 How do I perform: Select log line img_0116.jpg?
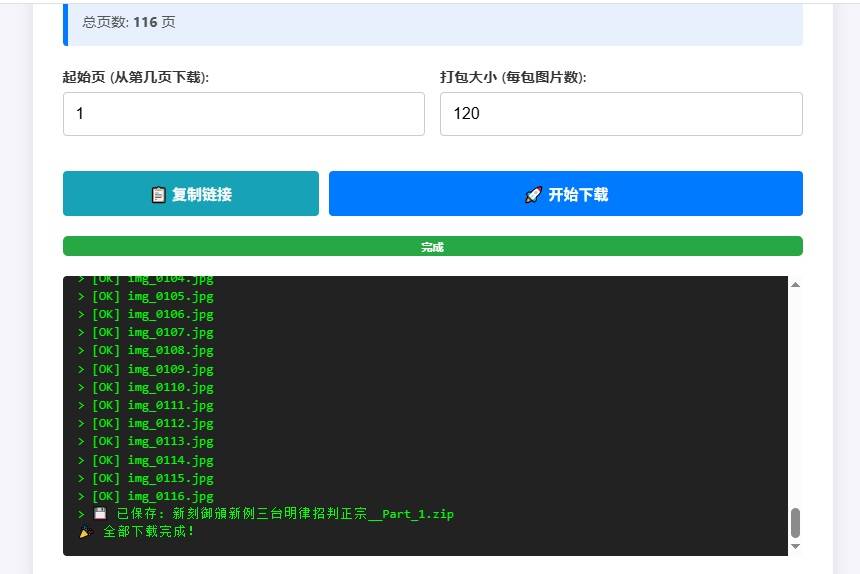(x=146, y=497)
